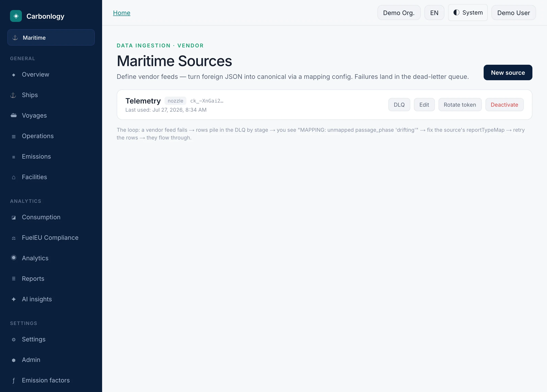Open the EN language selector

pyautogui.click(x=434, y=13)
